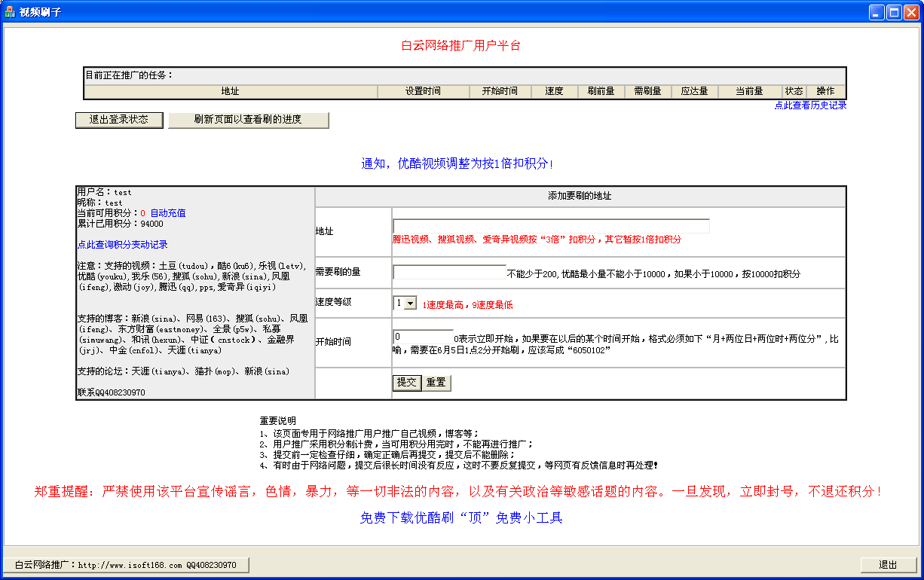Viewport: 924px width, 580px height.
Task: Expand the 速度等级 speed level dropdown
Action: click(x=410, y=303)
